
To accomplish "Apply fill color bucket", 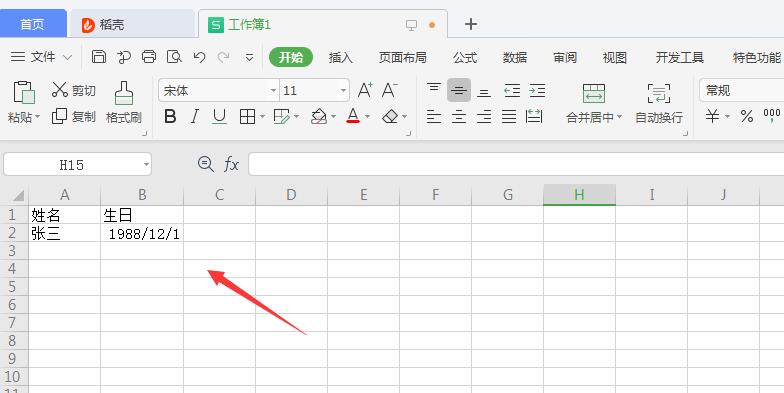I will [318, 117].
